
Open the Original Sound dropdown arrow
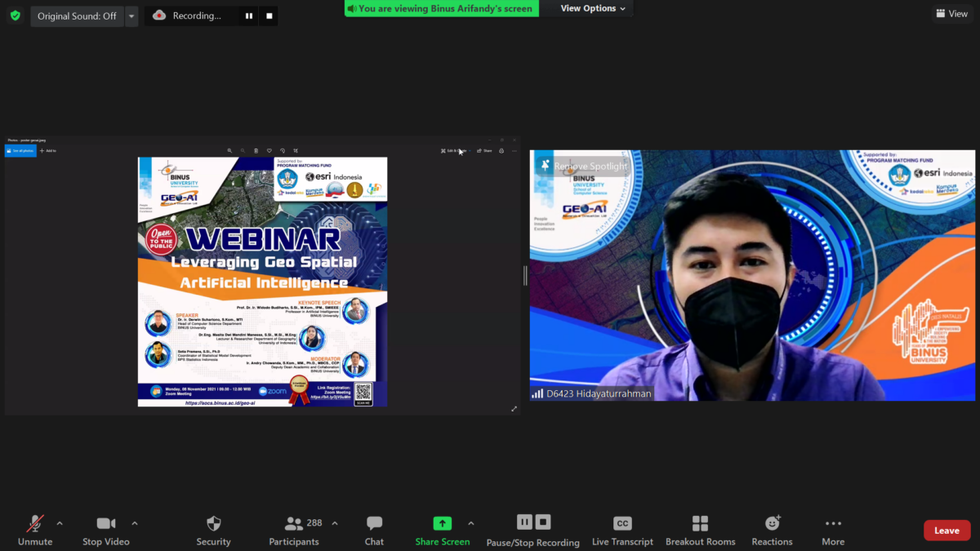point(131,16)
